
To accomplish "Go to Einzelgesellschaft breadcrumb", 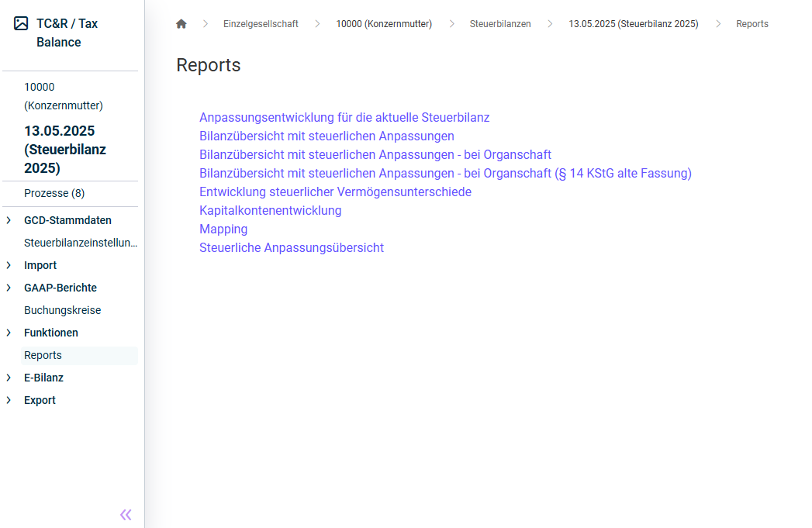I will tap(261, 24).
